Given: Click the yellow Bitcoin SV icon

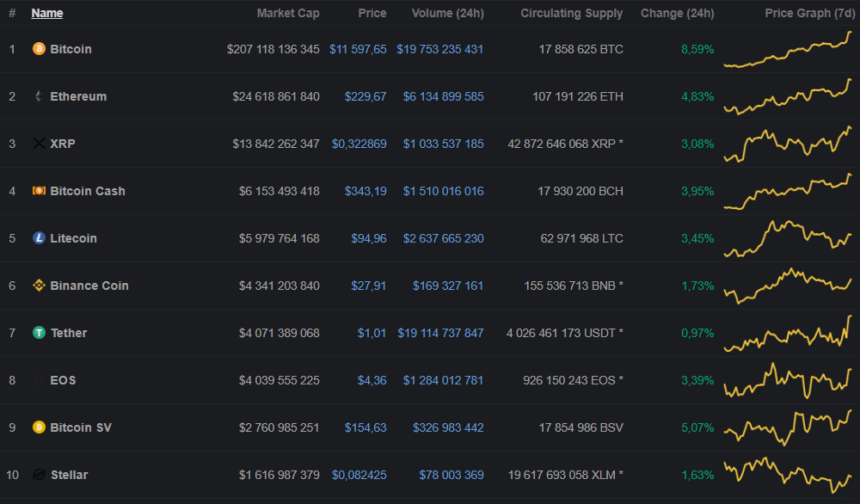Looking at the screenshot, I should [39, 427].
